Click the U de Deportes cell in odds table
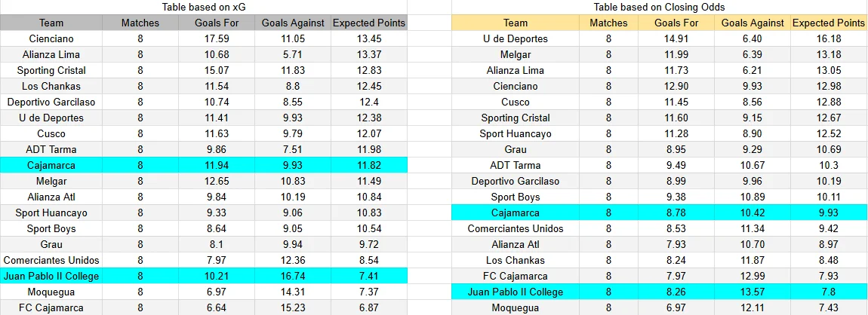 click(x=516, y=38)
